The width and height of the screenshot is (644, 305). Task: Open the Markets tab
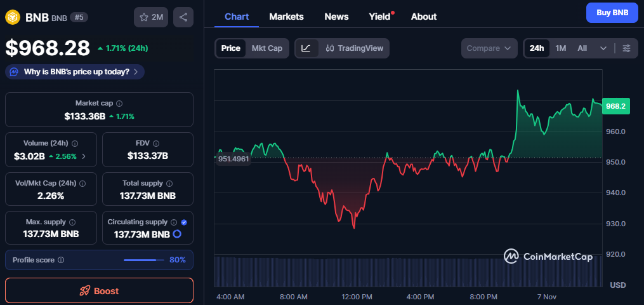point(286,17)
